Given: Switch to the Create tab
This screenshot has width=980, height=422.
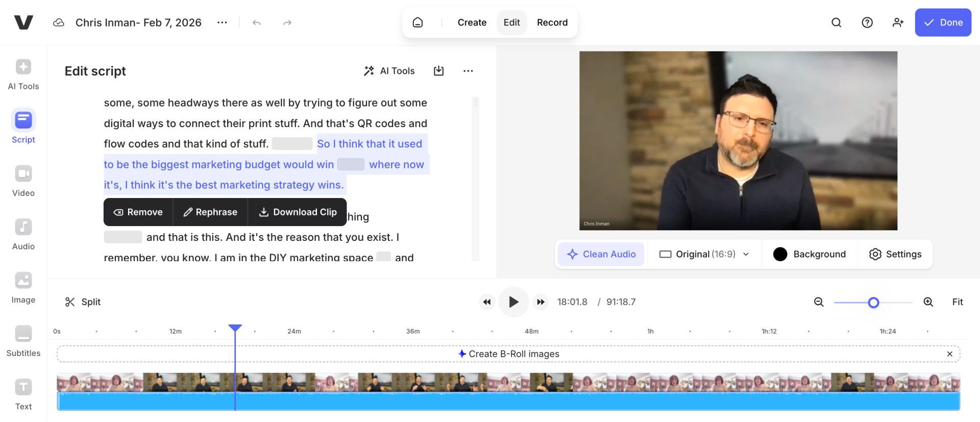Looking at the screenshot, I should pyautogui.click(x=472, y=22).
